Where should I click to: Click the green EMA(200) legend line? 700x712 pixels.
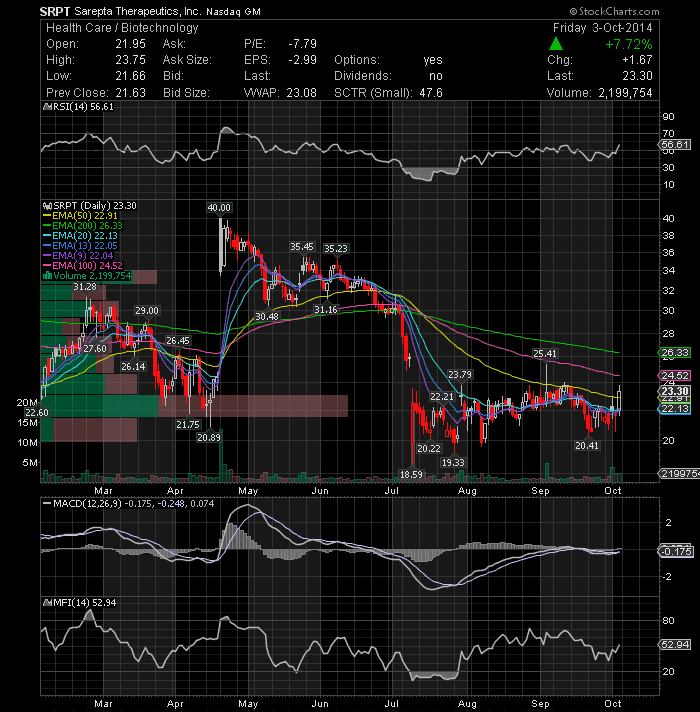coord(47,226)
